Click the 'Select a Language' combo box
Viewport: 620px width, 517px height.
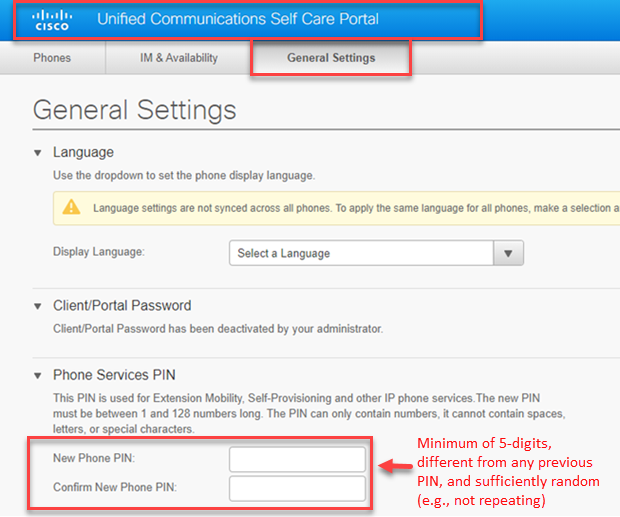point(362,254)
